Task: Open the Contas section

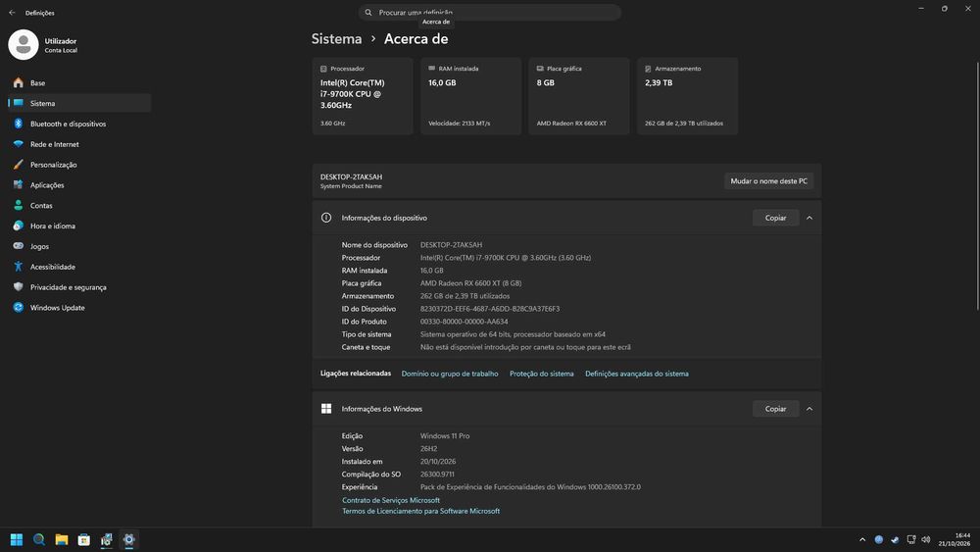Action: pos(78,206)
